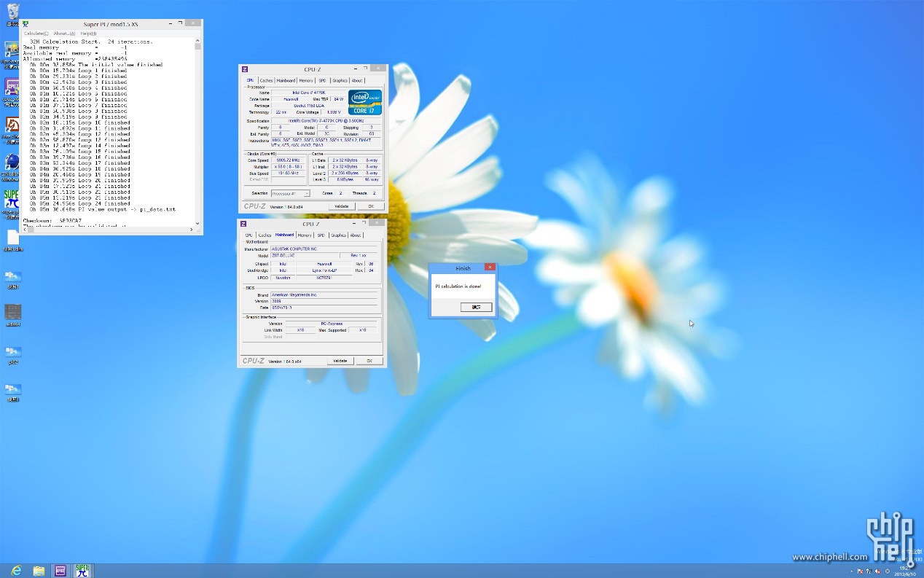Click the Link Width x16 field
The image size is (924, 578).
(300, 330)
